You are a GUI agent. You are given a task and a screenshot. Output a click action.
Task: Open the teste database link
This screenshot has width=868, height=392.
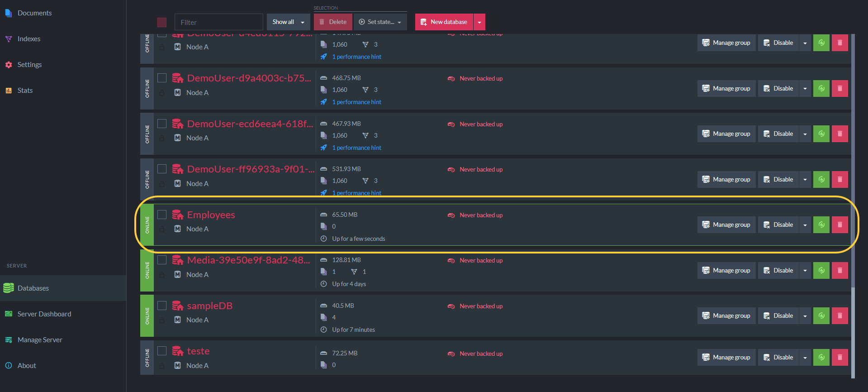point(199,351)
